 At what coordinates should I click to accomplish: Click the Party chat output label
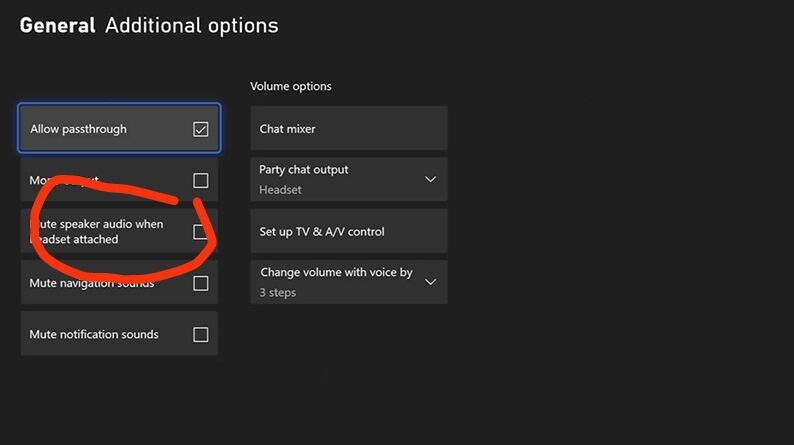click(x=304, y=170)
